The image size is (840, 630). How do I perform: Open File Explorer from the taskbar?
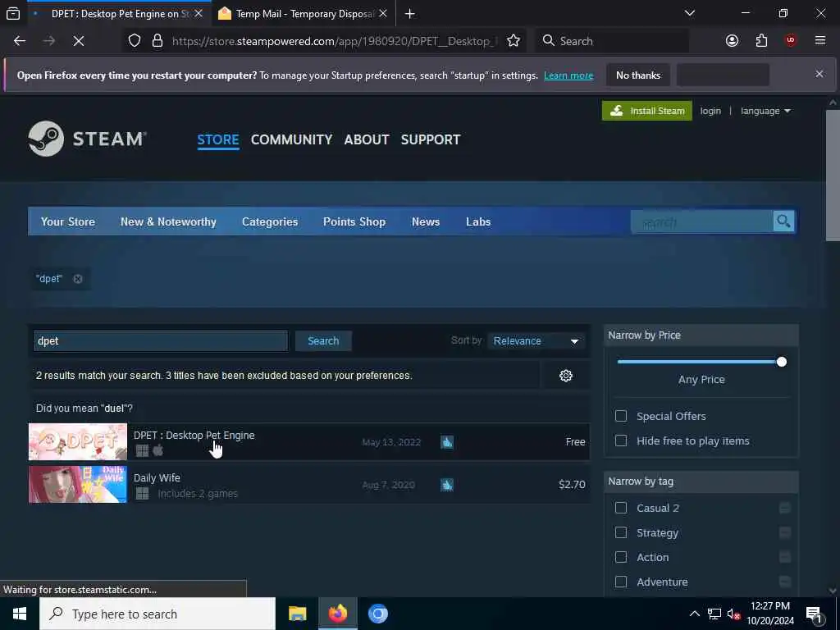coord(297,614)
